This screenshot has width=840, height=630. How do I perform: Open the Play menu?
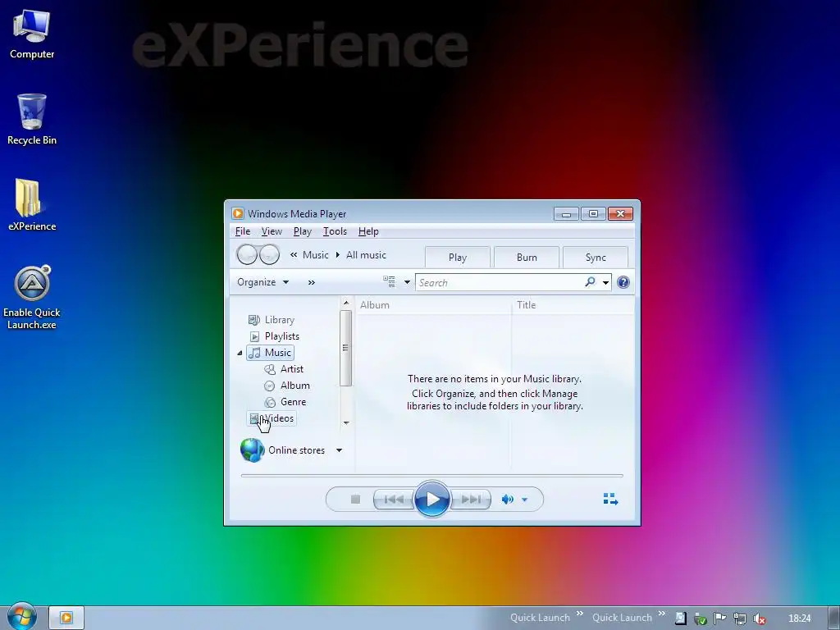(x=302, y=231)
